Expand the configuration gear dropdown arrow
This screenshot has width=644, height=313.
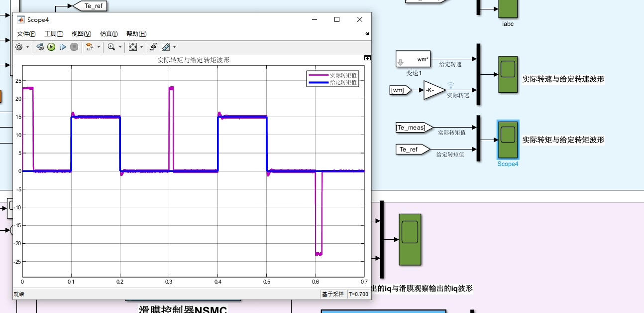[27, 47]
